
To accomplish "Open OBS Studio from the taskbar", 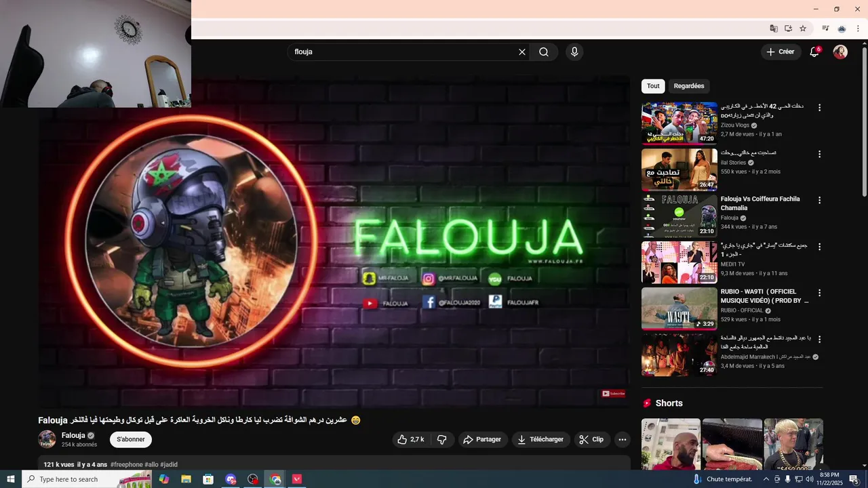I will (x=253, y=479).
